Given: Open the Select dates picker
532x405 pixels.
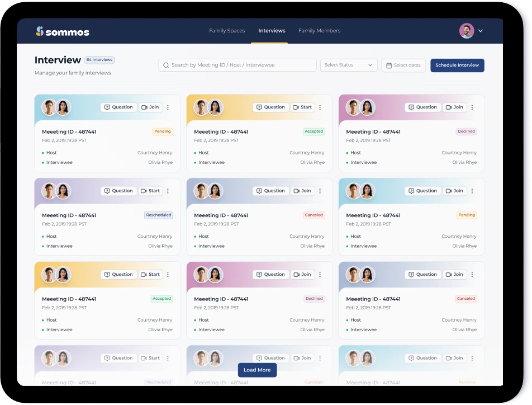Looking at the screenshot, I should tap(403, 65).
